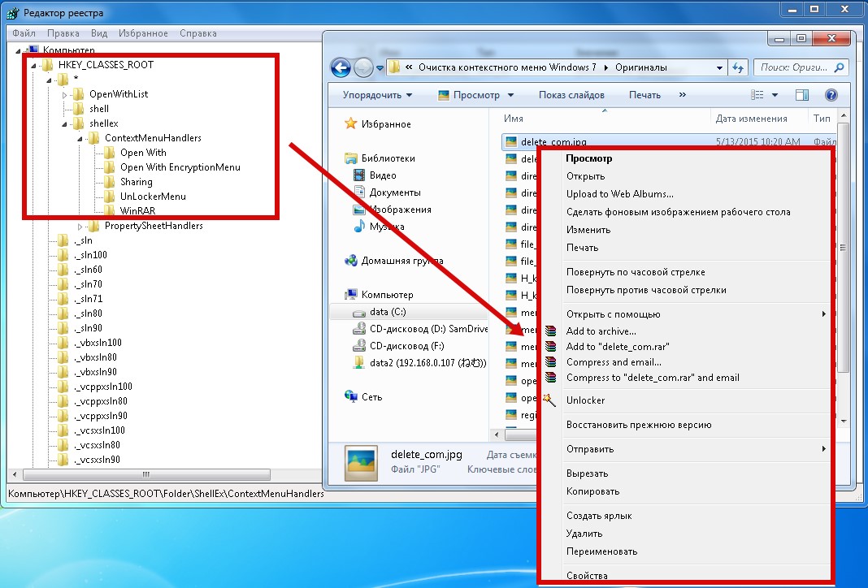This screenshot has height=588, width=868.
Task: Click the Unlocker wand icon
Action: pyautogui.click(x=550, y=400)
